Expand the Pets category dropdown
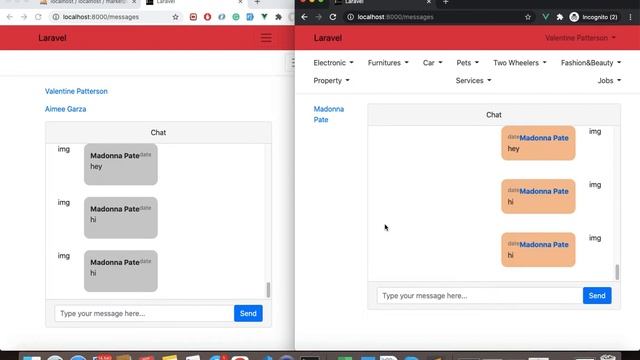 [468, 63]
